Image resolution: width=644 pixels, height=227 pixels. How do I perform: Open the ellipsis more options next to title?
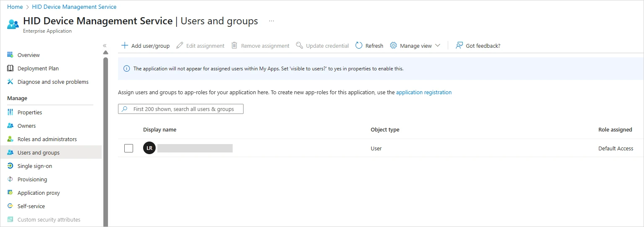coord(272,21)
